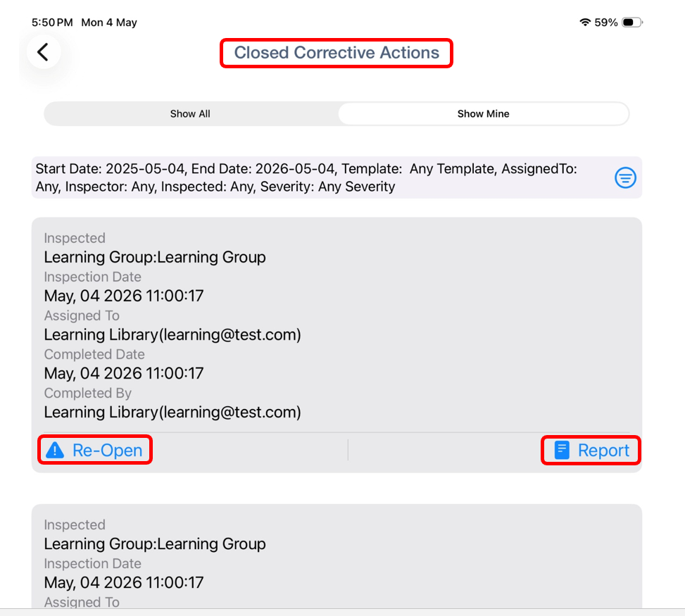
Task: Tap the 59% battery percentage
Action: [606, 23]
